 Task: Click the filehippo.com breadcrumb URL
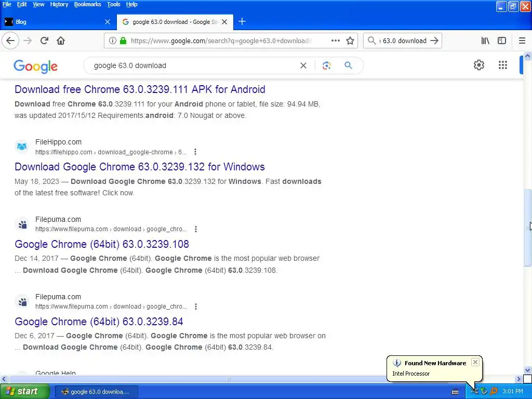pyautogui.click(x=111, y=152)
